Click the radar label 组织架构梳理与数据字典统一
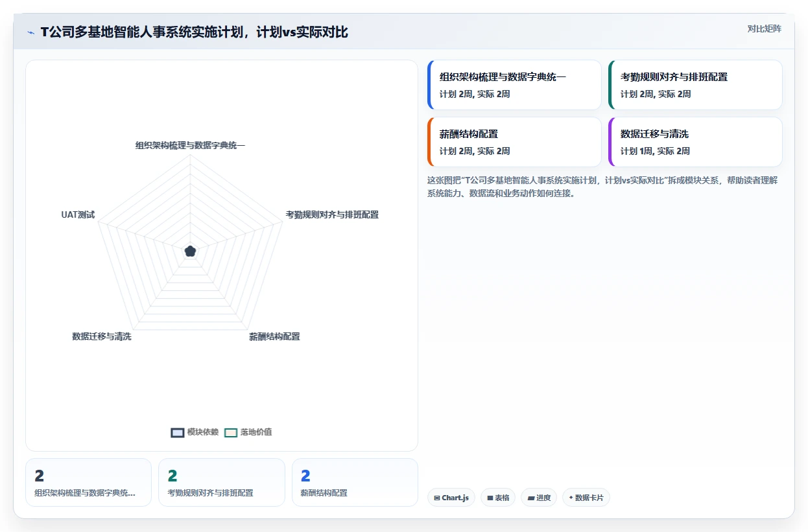Viewport: 808px width, 532px height. 190,145
